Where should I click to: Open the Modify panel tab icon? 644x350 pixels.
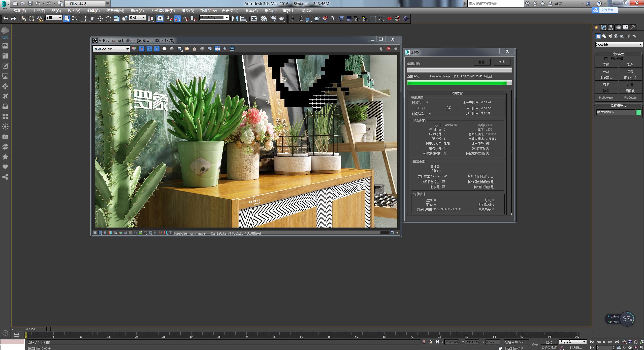point(604,27)
